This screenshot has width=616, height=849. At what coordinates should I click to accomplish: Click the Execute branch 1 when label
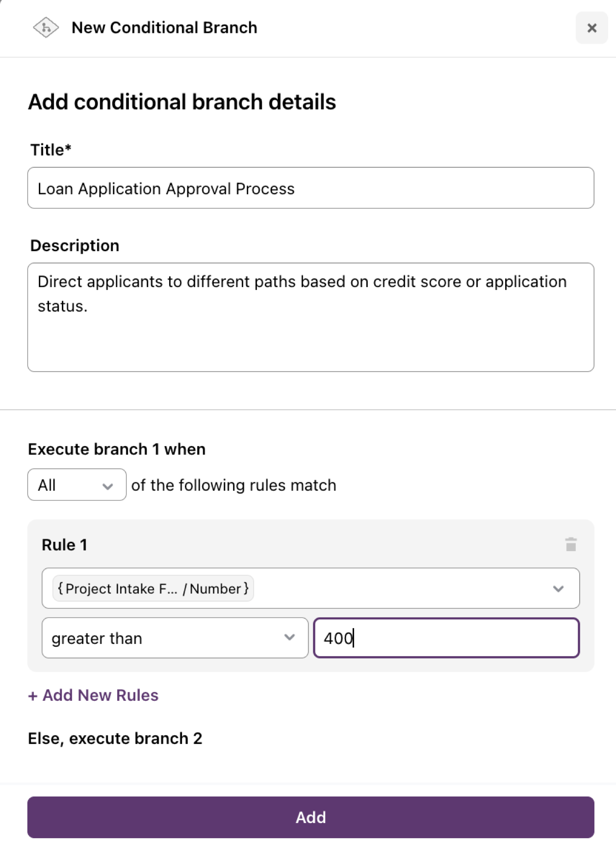tap(117, 449)
